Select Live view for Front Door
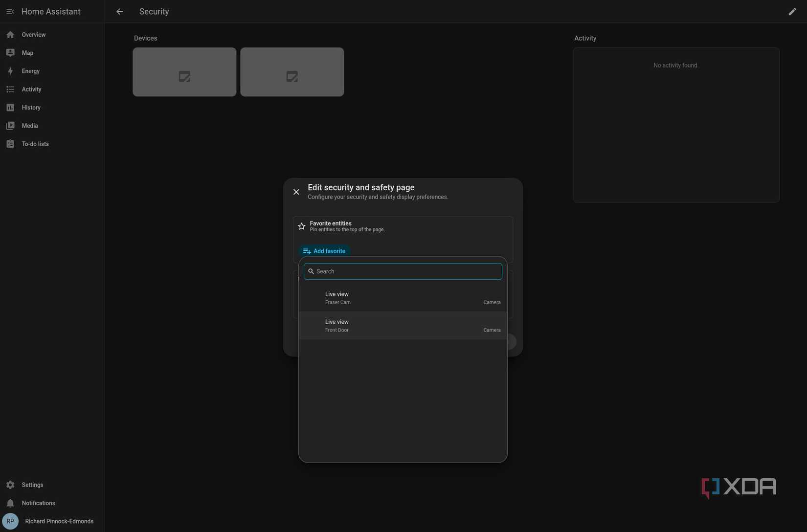This screenshot has height=532, width=807. coord(403,326)
